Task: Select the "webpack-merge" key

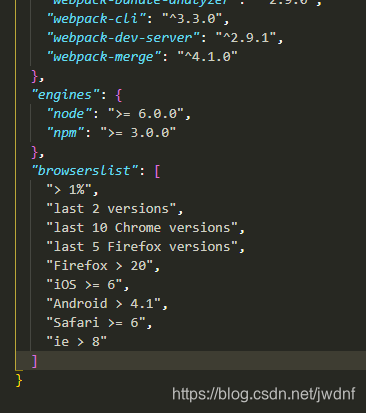Action: pyautogui.click(x=104, y=57)
